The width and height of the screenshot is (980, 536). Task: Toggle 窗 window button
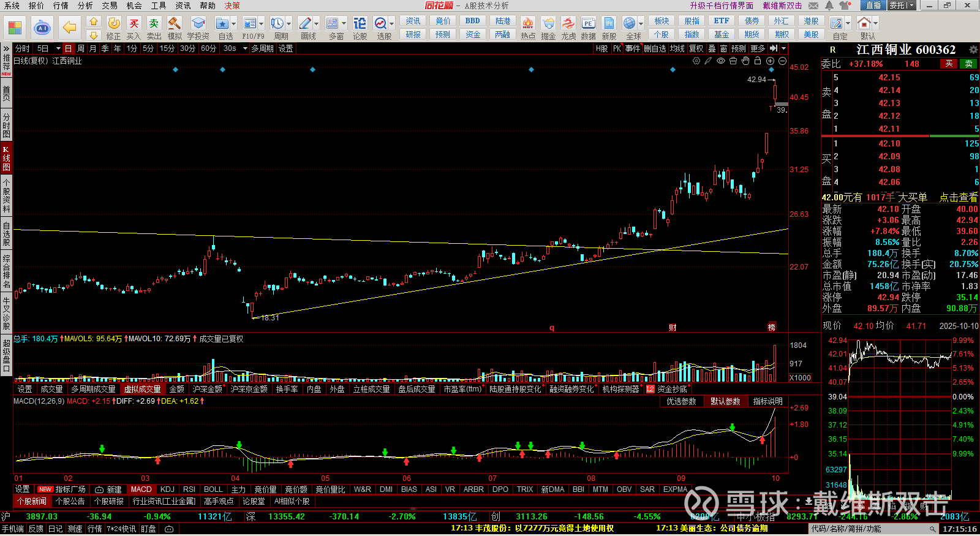[x=723, y=48]
